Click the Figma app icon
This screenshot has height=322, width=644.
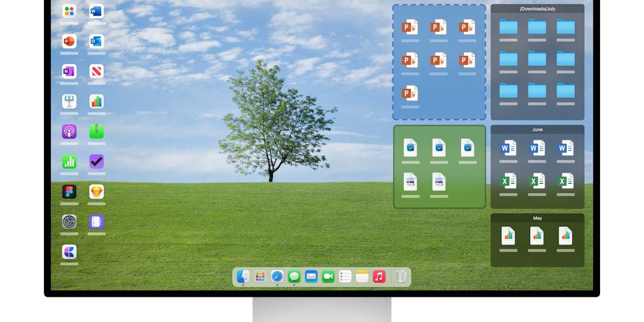tap(69, 191)
